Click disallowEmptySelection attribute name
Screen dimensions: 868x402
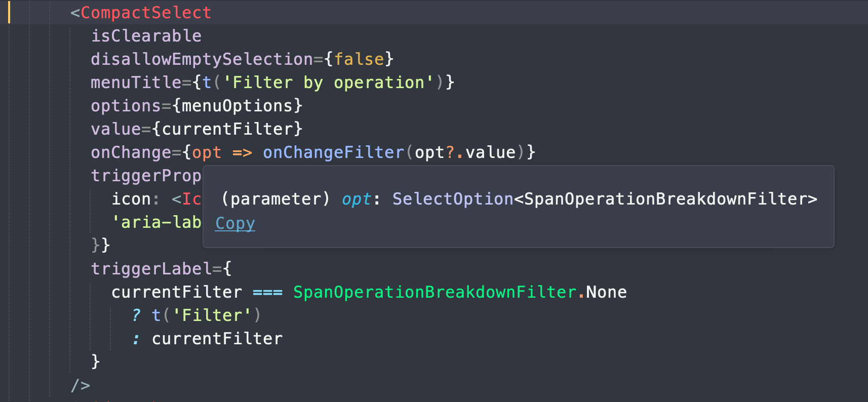click(x=202, y=59)
